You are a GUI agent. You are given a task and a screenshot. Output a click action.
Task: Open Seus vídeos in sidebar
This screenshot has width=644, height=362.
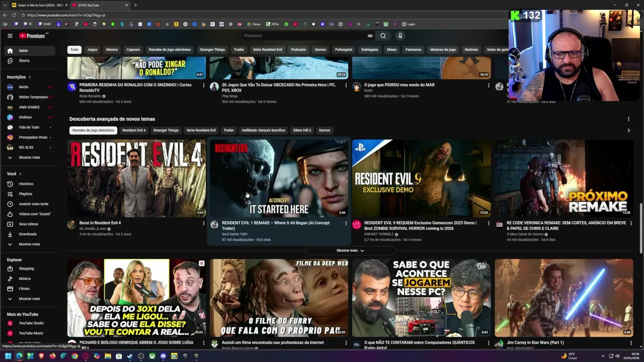30,224
